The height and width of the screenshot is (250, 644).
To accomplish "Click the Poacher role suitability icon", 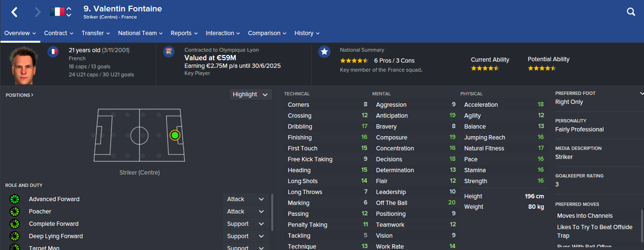I will (15, 212).
